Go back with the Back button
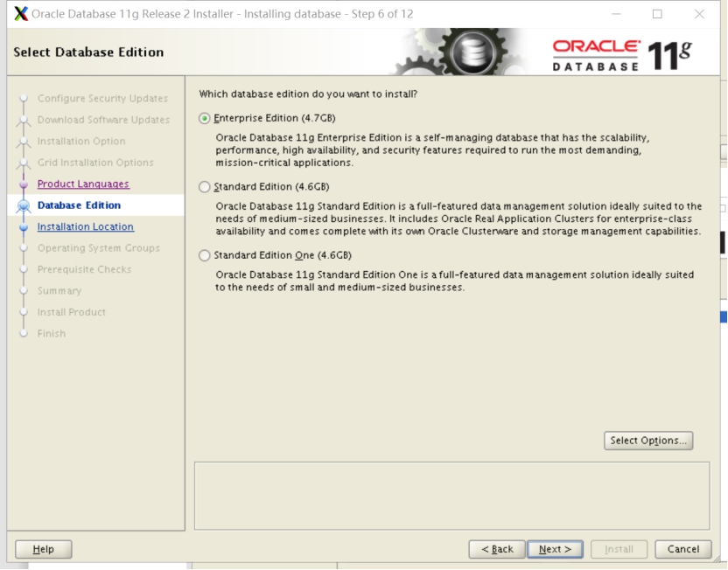This screenshot has height=570, width=728. point(497,549)
